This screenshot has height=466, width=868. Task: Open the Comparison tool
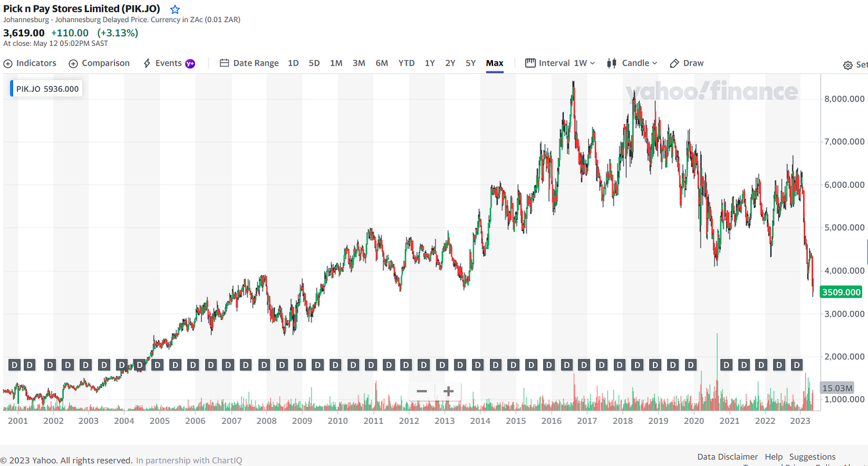point(99,63)
